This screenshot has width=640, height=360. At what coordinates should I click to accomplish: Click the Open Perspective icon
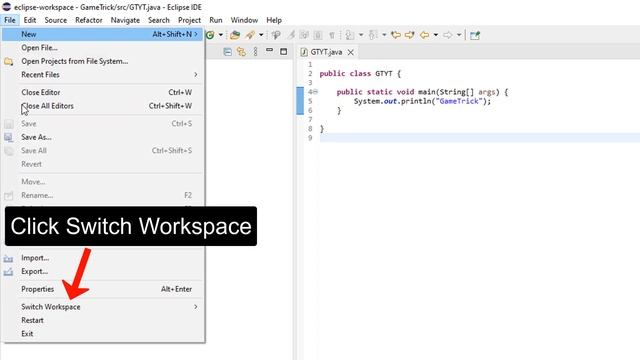pos(475,35)
